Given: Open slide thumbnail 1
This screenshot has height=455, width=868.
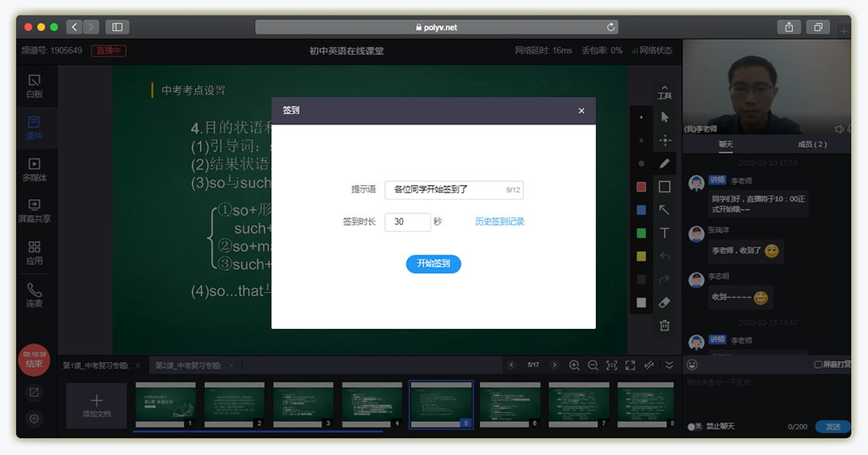Looking at the screenshot, I should pos(166,405).
